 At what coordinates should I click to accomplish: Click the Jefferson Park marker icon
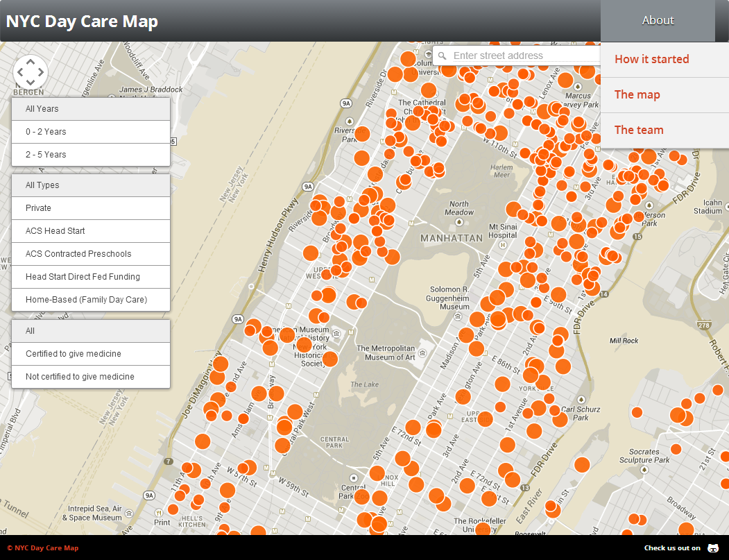(x=649, y=205)
